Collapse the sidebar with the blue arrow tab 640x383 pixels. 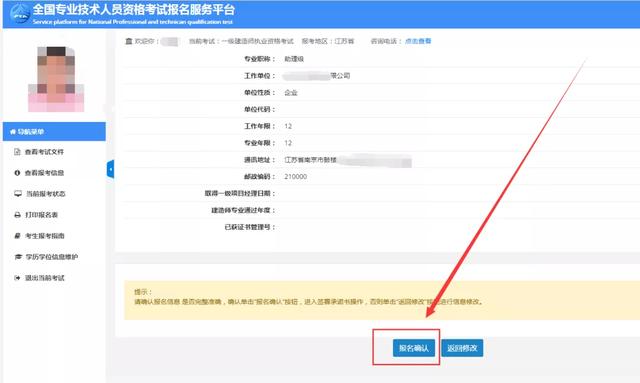point(110,169)
